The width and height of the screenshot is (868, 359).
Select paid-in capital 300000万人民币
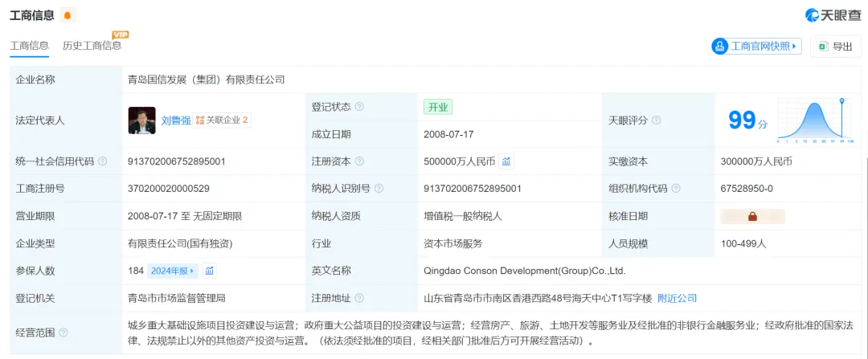756,161
